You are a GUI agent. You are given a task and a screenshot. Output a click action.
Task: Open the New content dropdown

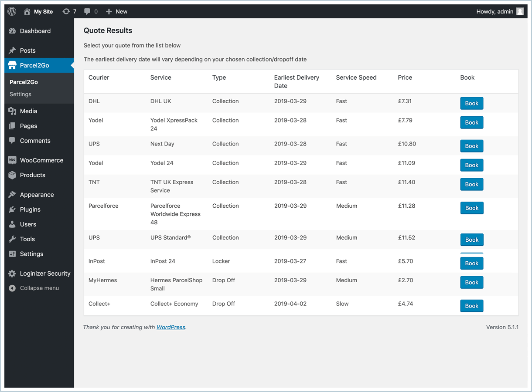pos(117,12)
